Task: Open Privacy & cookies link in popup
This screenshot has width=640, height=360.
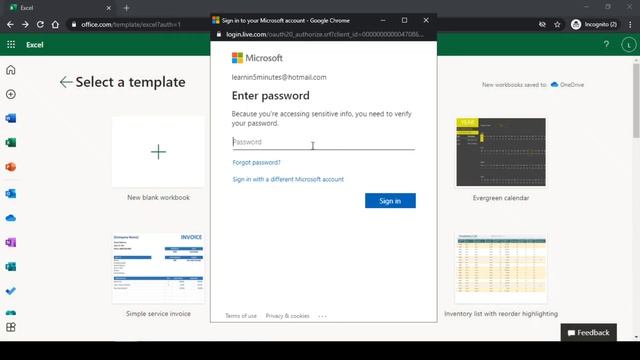Action: pyautogui.click(x=287, y=316)
